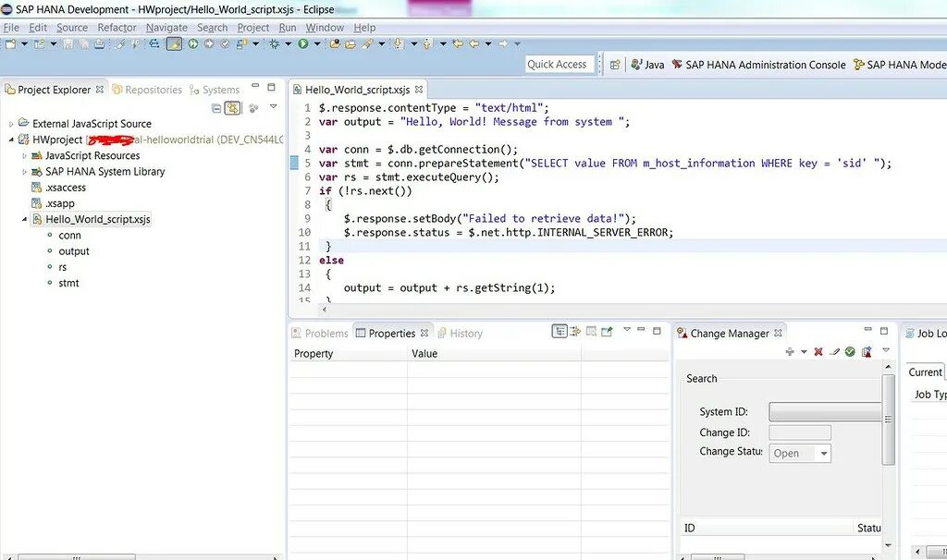Image resolution: width=947 pixels, height=560 pixels.
Task: Toggle Show Categories in Properties view
Action: [x=560, y=332]
